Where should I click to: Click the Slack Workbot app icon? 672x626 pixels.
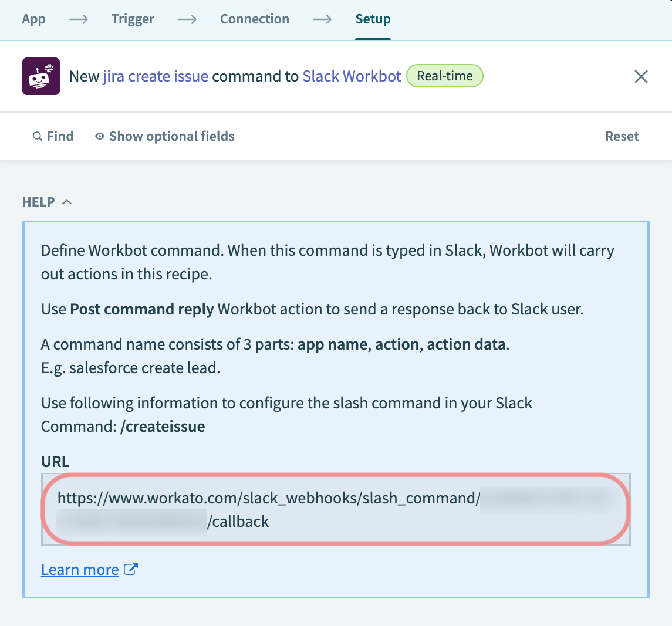point(41,76)
